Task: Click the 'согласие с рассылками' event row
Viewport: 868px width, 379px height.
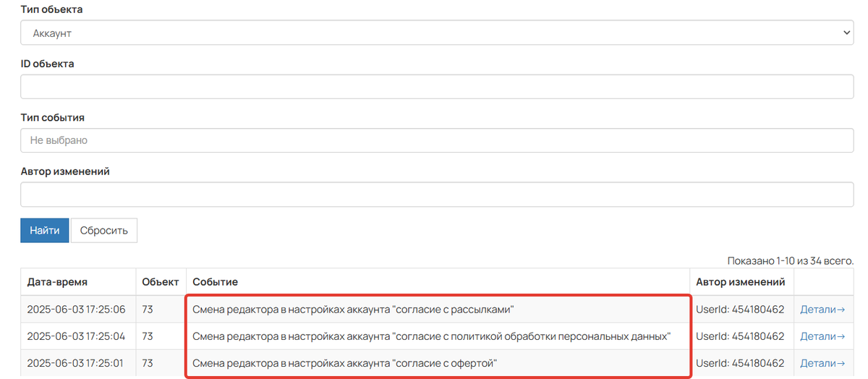Action: [438, 310]
